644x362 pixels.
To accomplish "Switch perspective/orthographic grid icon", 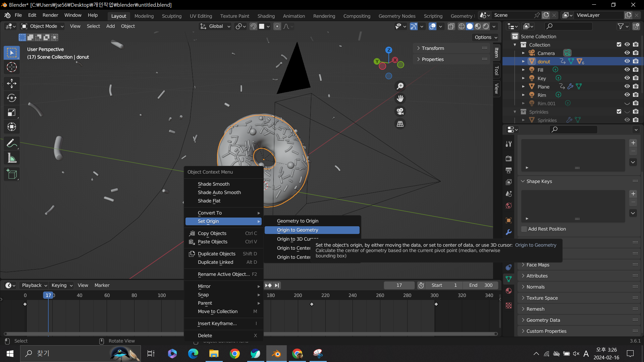I will tap(400, 124).
